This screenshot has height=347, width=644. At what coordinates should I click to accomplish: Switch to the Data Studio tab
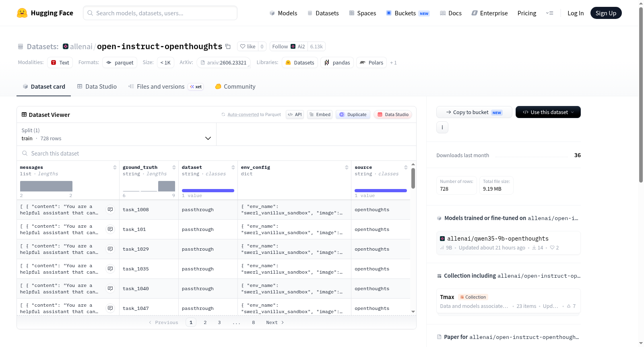[97, 87]
